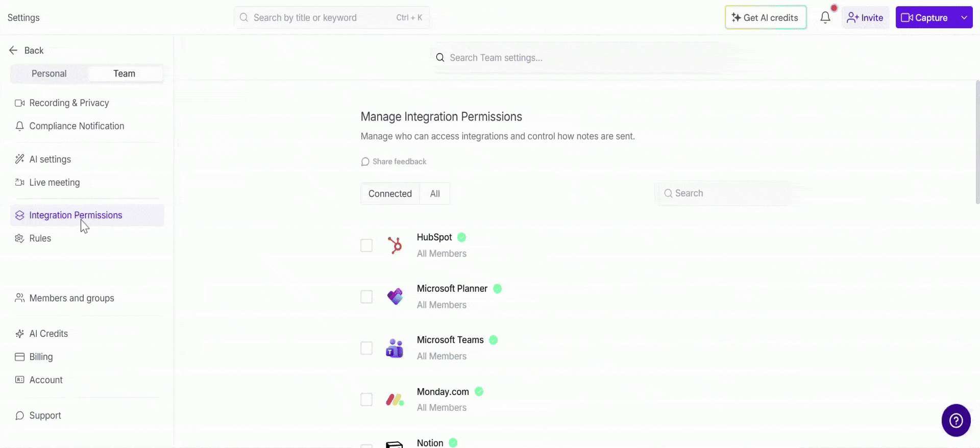Switch to the Team settings tab
This screenshot has width=980, height=448.
pyautogui.click(x=125, y=73)
